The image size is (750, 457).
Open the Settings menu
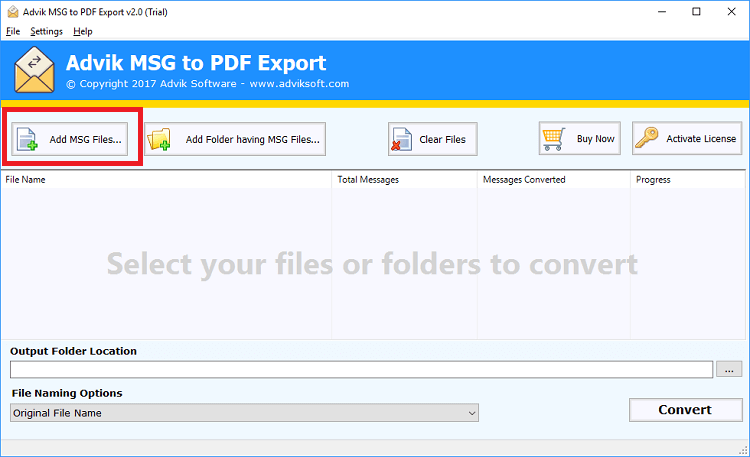tap(46, 31)
